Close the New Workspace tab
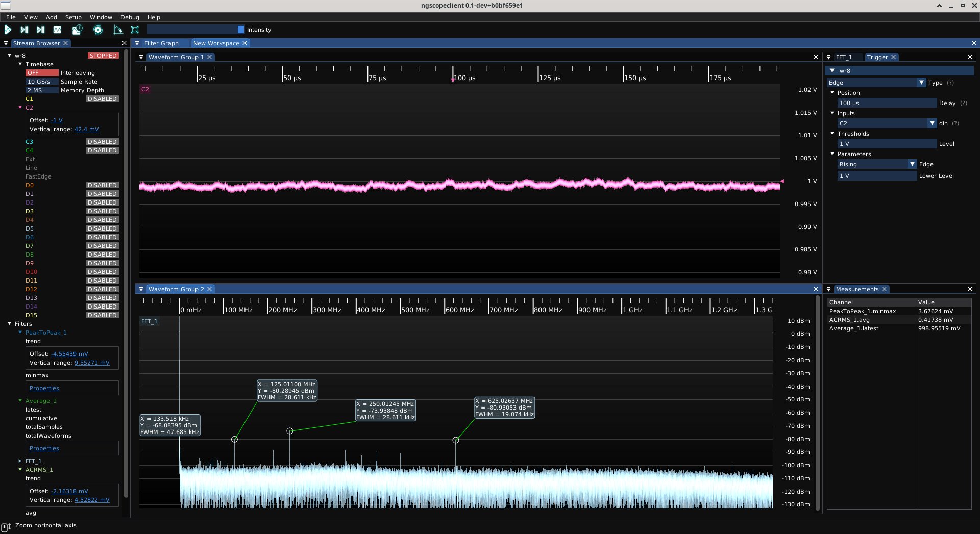Screen dimensions: 980x534 point(245,43)
